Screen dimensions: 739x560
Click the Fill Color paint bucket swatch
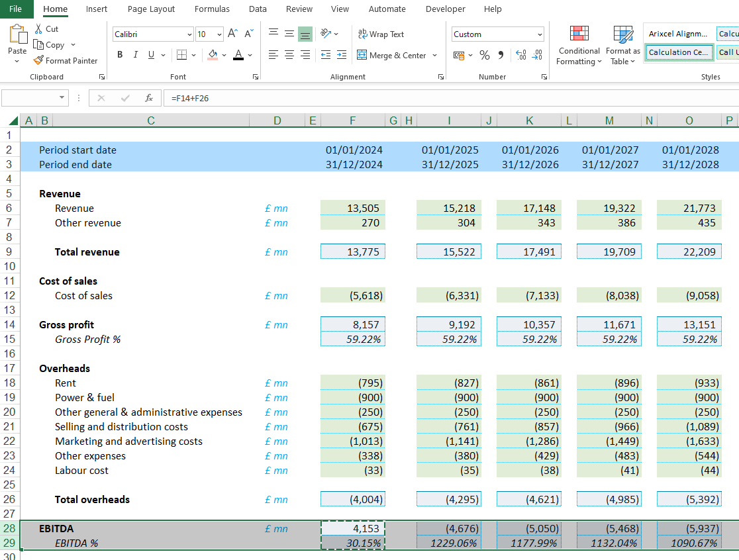coord(213,55)
